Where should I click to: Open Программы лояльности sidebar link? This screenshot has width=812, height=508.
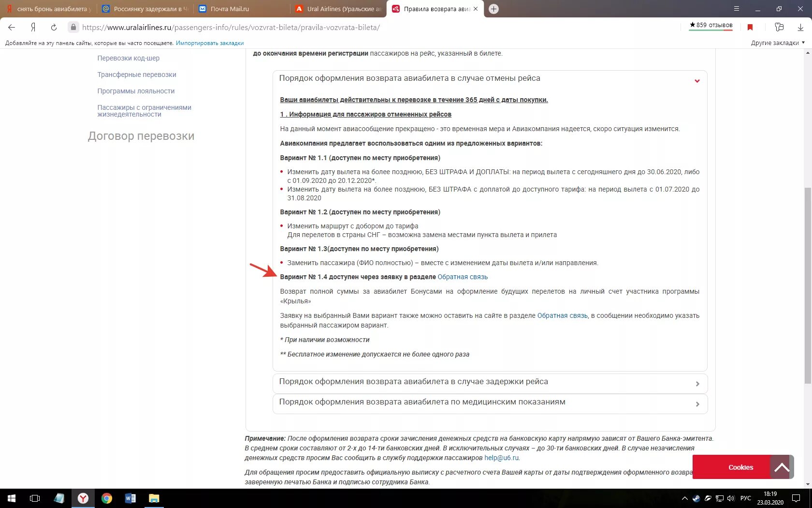(136, 91)
